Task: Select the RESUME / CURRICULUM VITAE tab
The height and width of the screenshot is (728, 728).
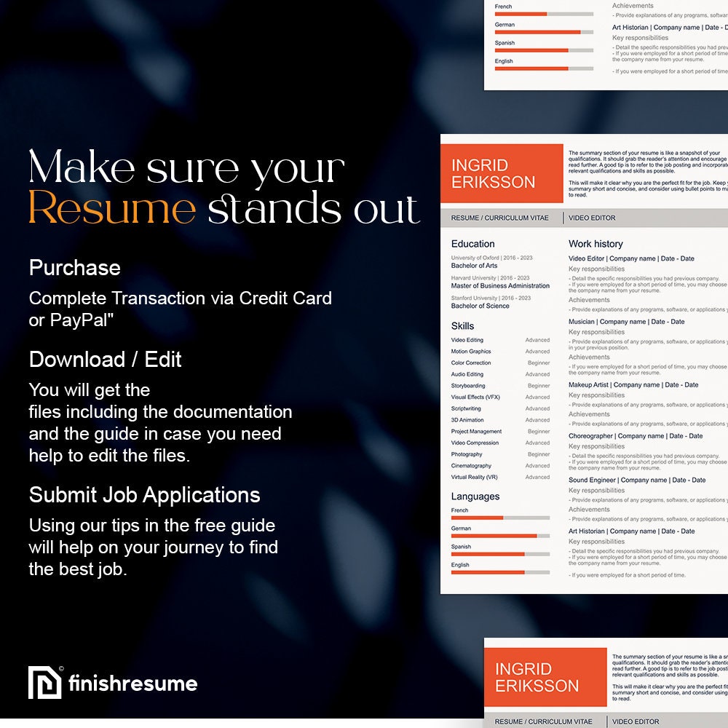Action: (499, 218)
